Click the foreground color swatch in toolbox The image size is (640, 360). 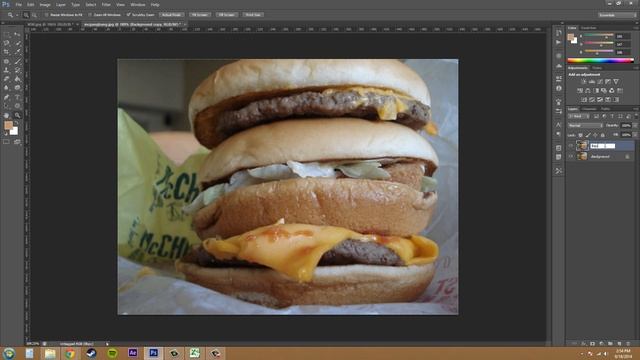point(8,125)
